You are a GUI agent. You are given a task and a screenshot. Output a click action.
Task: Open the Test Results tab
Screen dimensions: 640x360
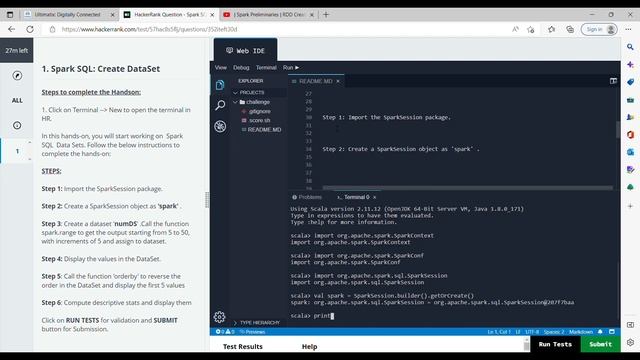coord(243,347)
